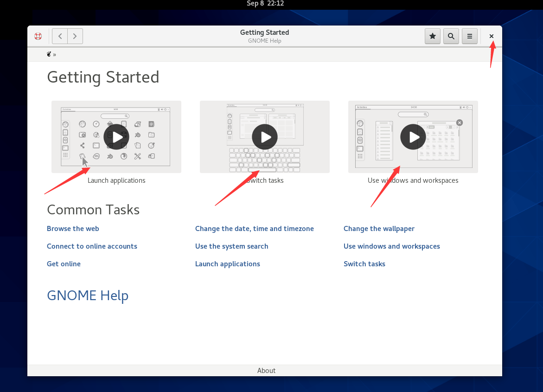
Task: Open search with the magnifier button
Action: 451,36
